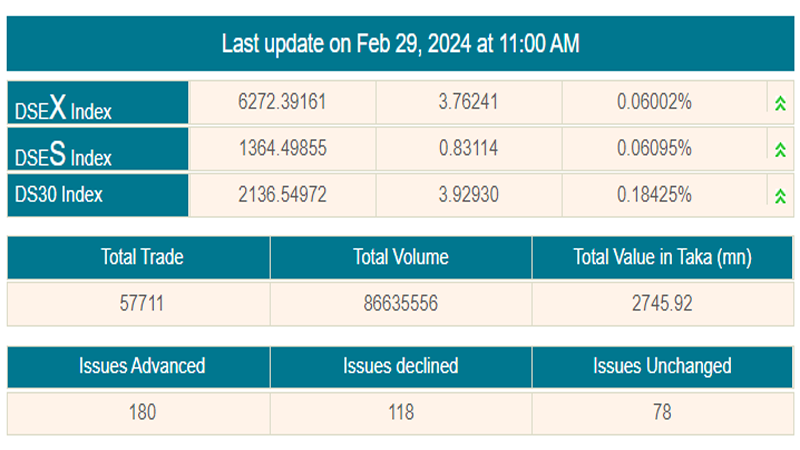Open the DSEX Index label link
Viewport: 800px width, 450px height.
(x=63, y=107)
